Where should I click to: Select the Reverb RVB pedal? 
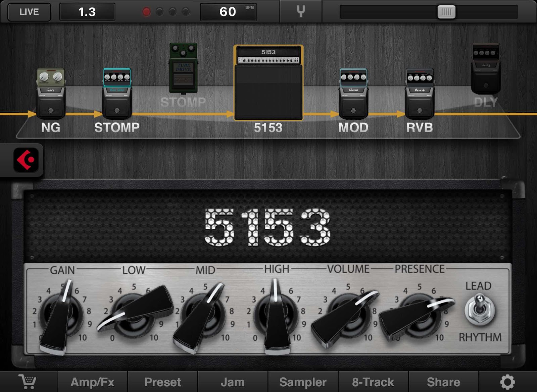tap(420, 94)
